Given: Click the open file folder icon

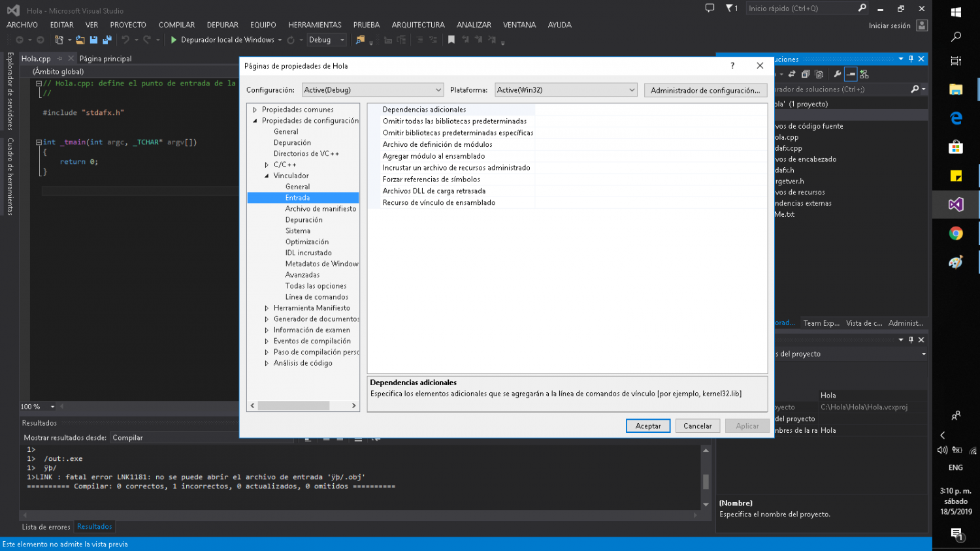Looking at the screenshot, I should pos(80,40).
